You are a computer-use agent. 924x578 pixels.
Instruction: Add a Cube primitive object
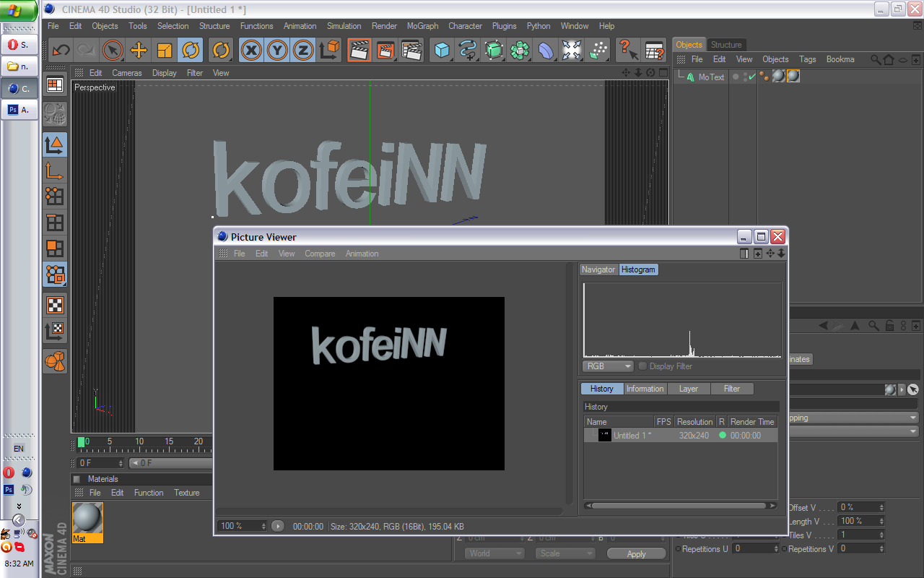click(x=442, y=50)
